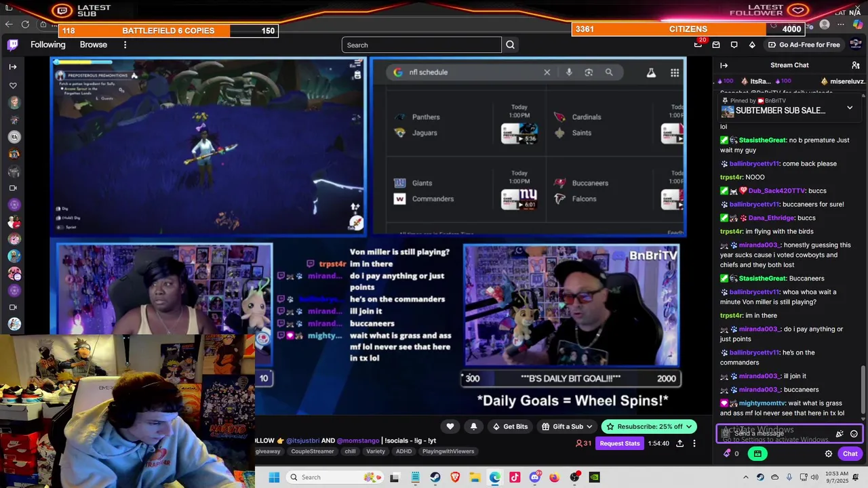Click the viewer count showing 31

coord(583,443)
